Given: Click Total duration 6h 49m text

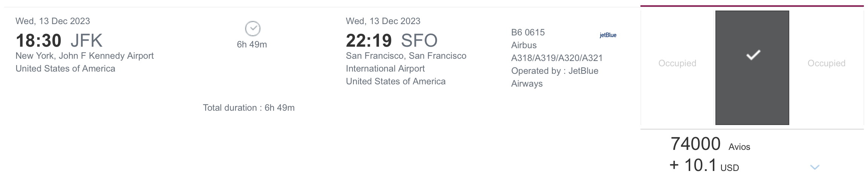Looking at the screenshot, I should tap(249, 108).
